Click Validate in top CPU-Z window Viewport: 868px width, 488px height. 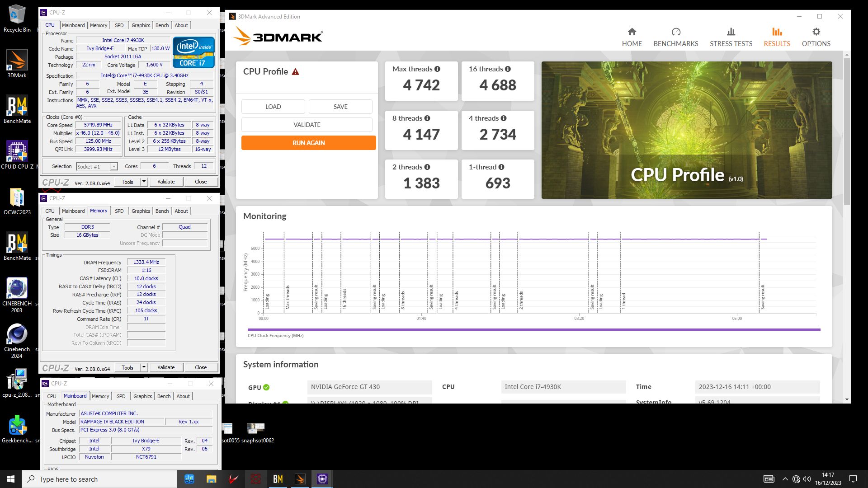tap(166, 182)
